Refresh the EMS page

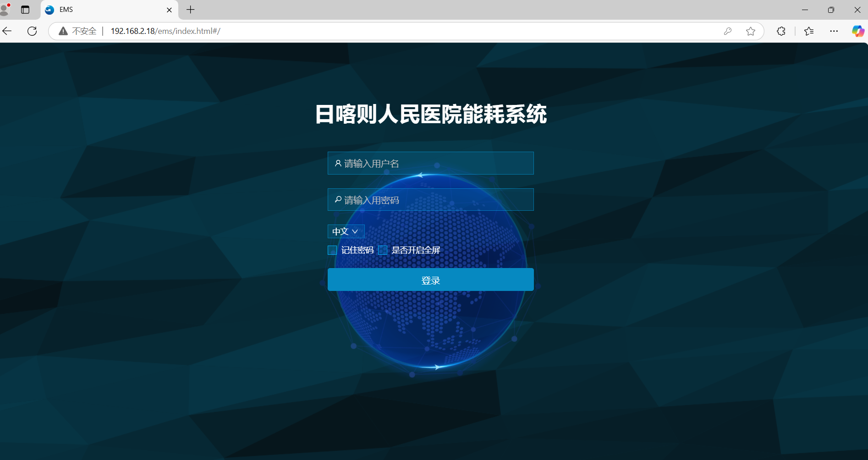(x=32, y=31)
